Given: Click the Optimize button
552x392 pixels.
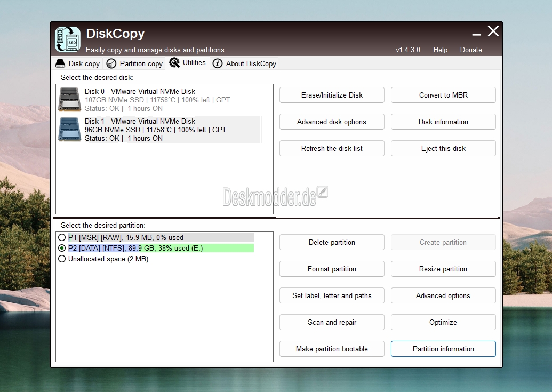Looking at the screenshot, I should pyautogui.click(x=443, y=322).
